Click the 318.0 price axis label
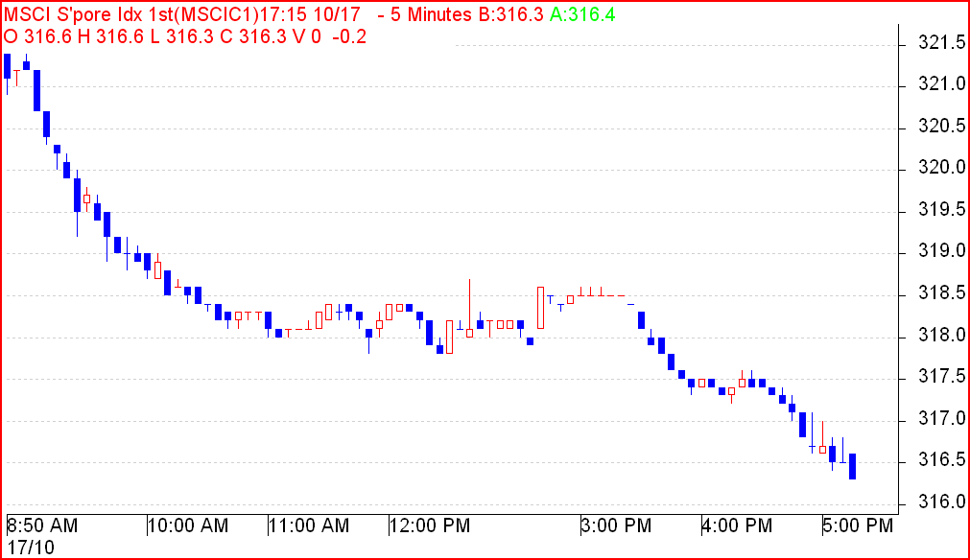970x560 pixels. click(941, 335)
